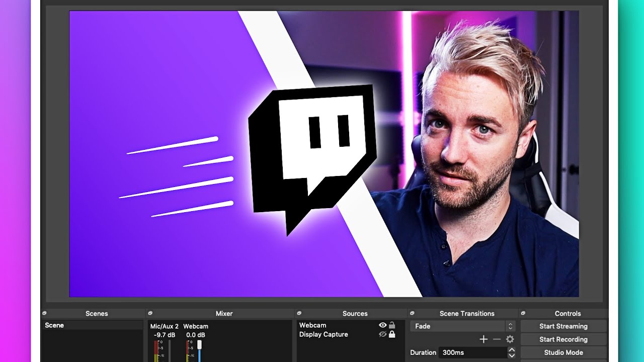Show the Display Capture source
The image size is (644, 362).
tap(383, 334)
